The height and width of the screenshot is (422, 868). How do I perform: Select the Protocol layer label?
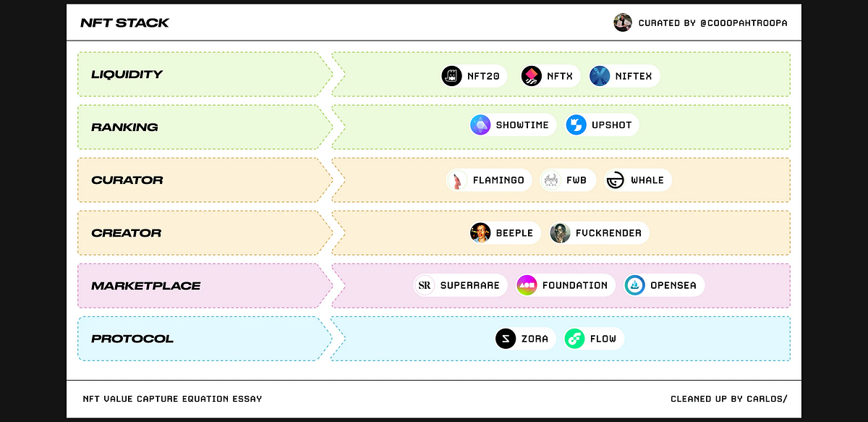(x=132, y=338)
